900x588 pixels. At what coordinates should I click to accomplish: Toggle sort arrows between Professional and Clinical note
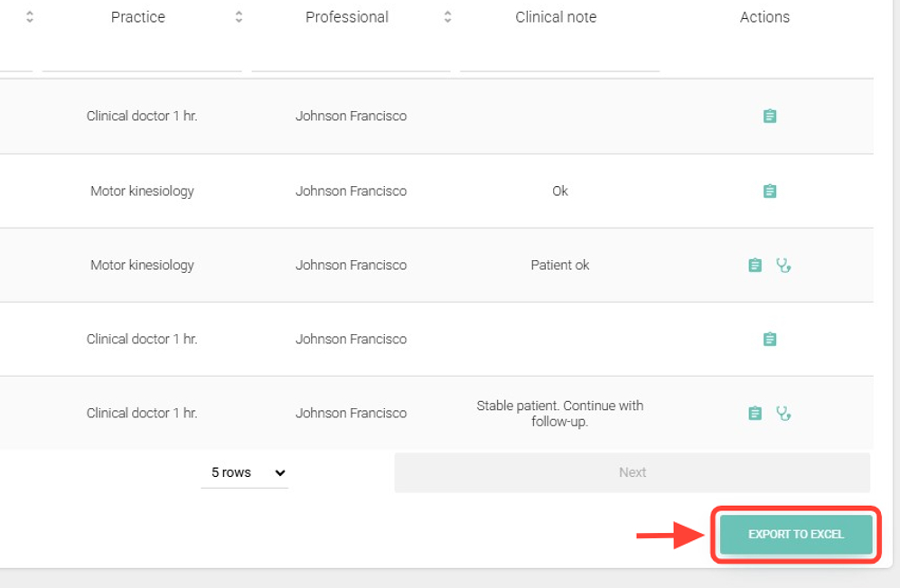447,17
